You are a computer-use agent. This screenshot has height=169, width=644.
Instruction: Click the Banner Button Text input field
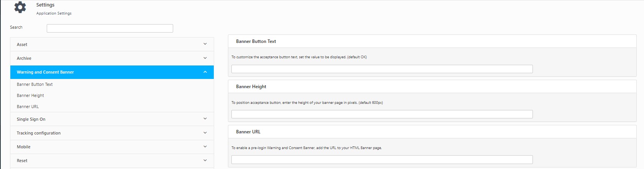pos(382,69)
